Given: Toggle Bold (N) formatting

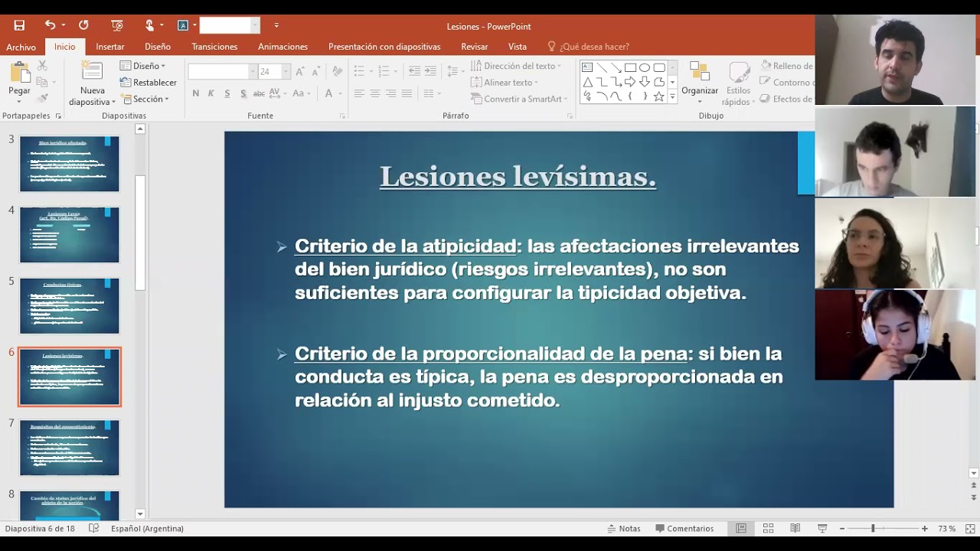Looking at the screenshot, I should [196, 93].
